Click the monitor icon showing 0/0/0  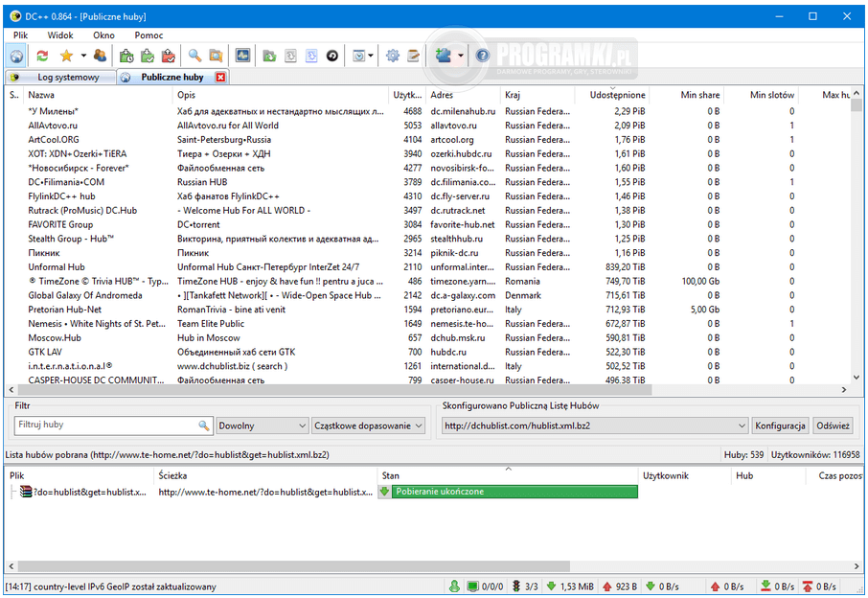pyautogui.click(x=472, y=586)
